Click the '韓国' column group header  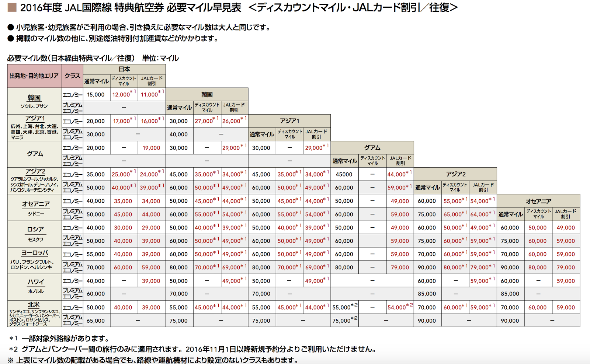tap(207, 95)
